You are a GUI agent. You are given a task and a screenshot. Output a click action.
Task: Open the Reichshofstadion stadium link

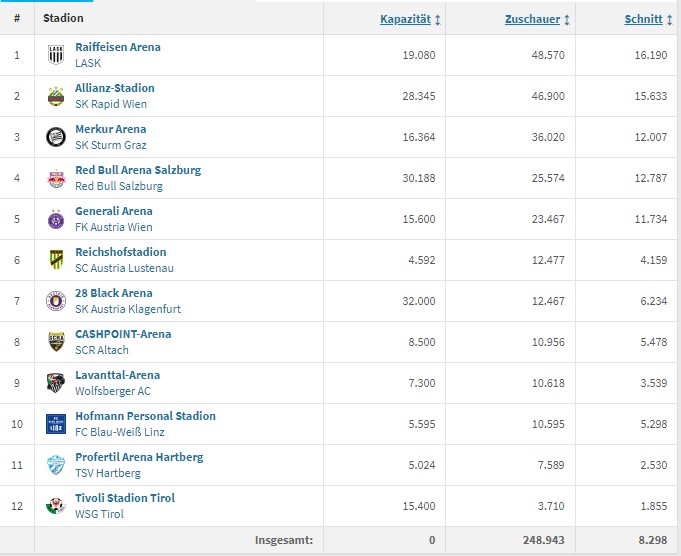click(121, 252)
